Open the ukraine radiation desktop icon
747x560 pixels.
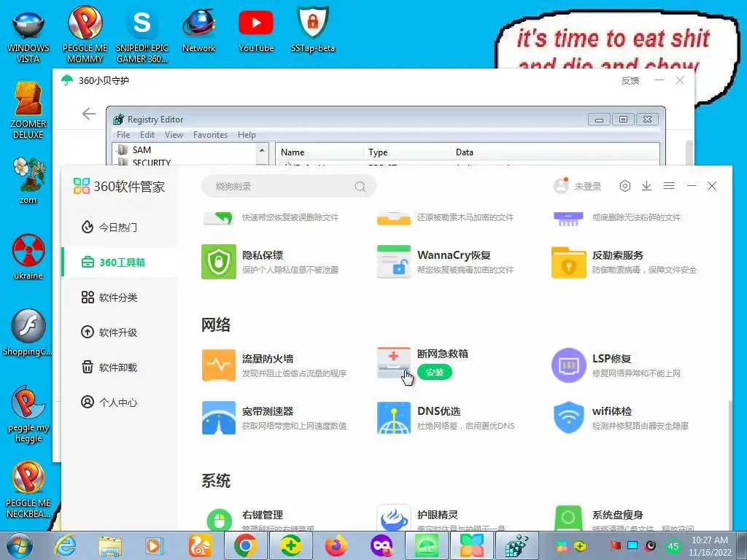tap(28, 257)
